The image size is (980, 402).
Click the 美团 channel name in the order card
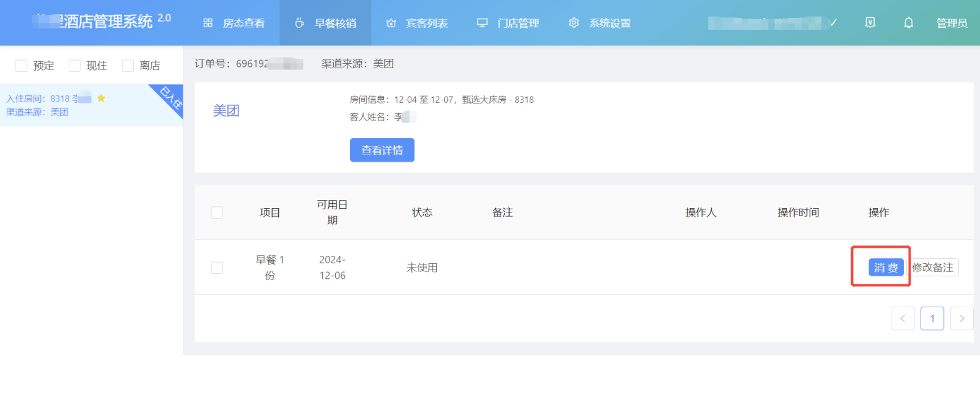coord(226,111)
